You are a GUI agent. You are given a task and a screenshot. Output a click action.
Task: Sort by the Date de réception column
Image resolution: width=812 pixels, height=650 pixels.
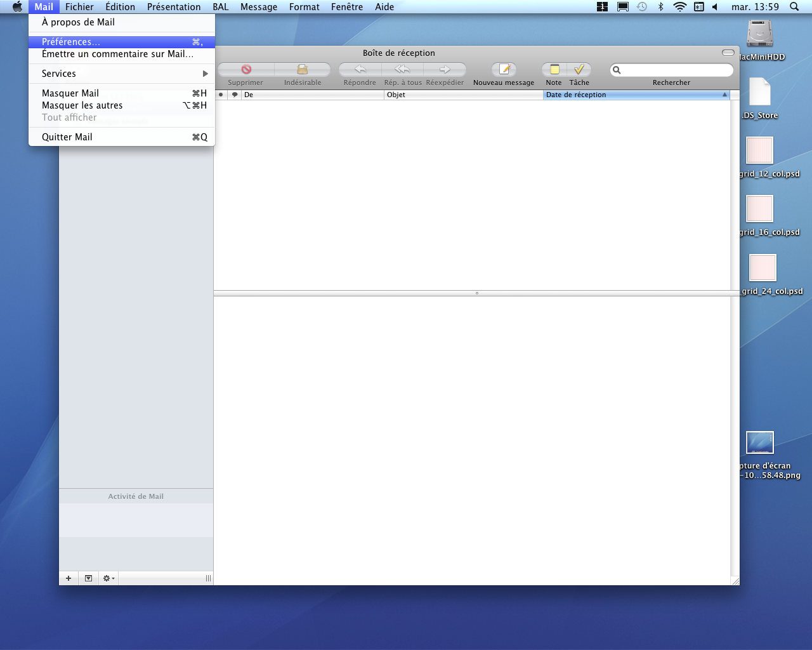636,95
